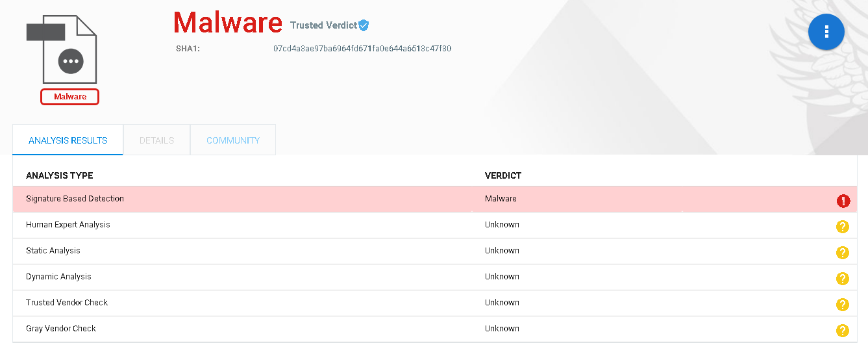Click the Dynamic Analysis row label

tap(58, 277)
